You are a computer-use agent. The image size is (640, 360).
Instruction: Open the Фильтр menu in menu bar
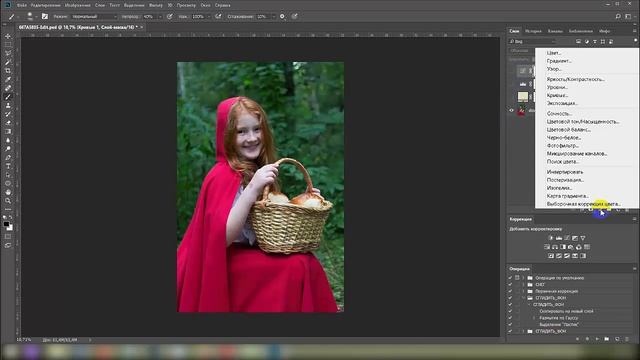coord(156,5)
